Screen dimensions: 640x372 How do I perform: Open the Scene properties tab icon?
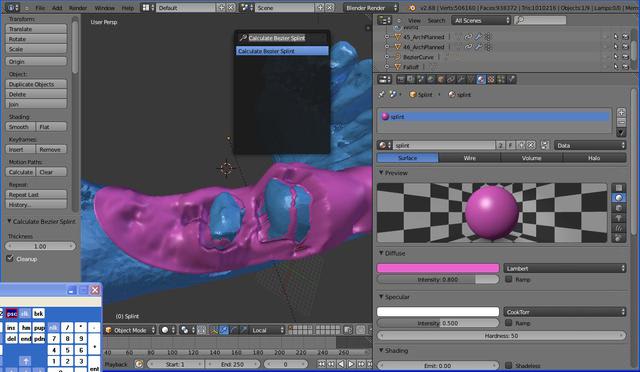[x=421, y=79]
